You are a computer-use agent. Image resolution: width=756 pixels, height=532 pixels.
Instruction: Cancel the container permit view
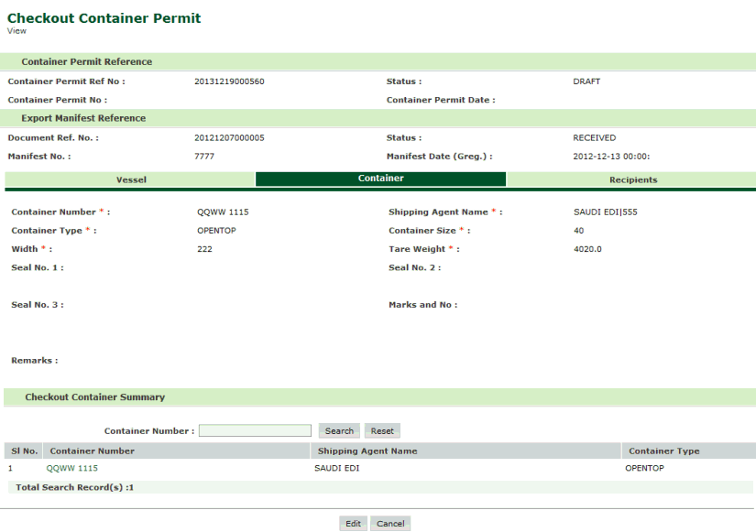tap(390, 524)
